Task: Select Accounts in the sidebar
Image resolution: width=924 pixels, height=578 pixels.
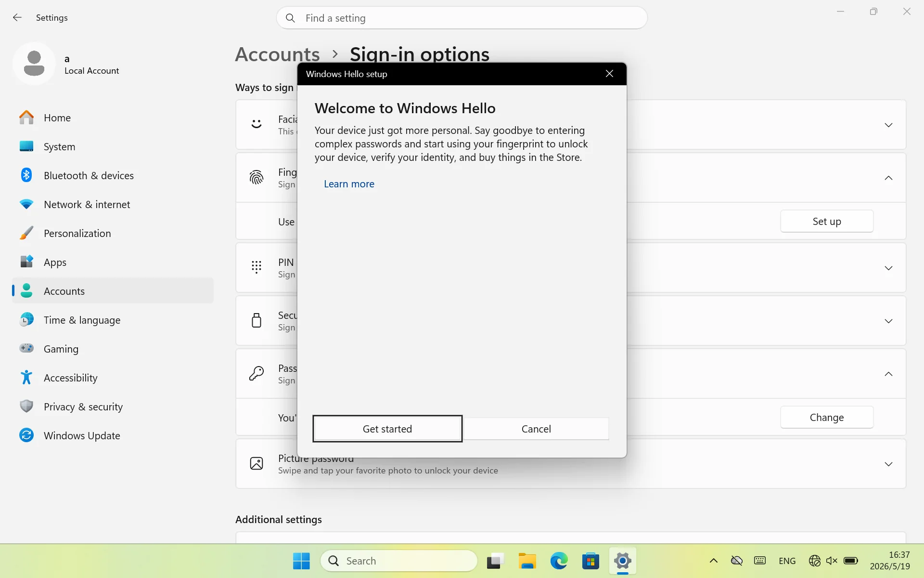Action: pyautogui.click(x=113, y=291)
